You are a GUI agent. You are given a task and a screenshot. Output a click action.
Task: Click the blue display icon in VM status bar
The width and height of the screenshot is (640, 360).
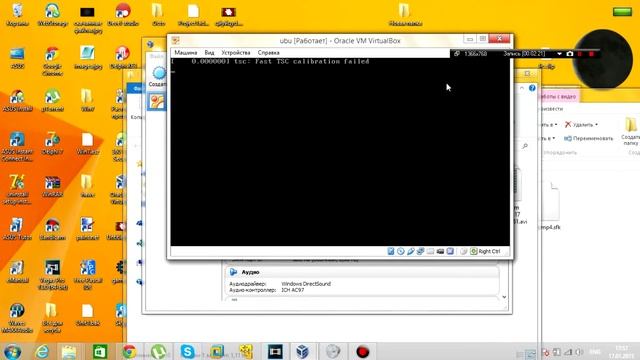(x=450, y=251)
